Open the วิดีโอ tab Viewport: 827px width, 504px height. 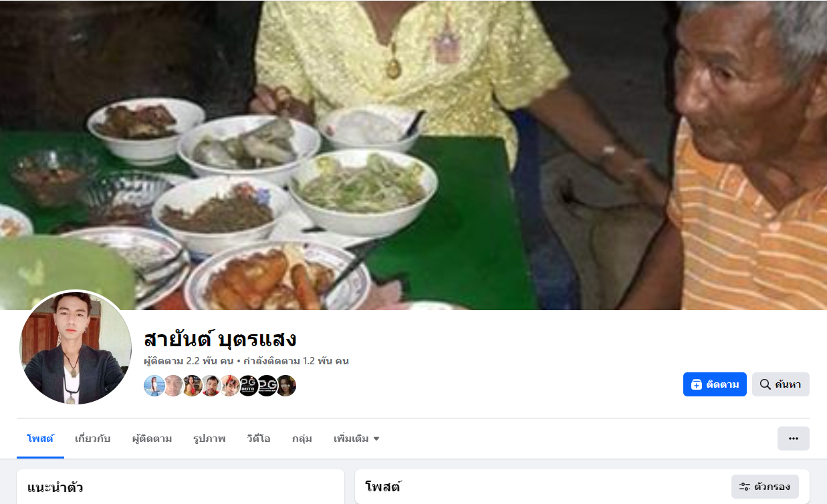(258, 438)
